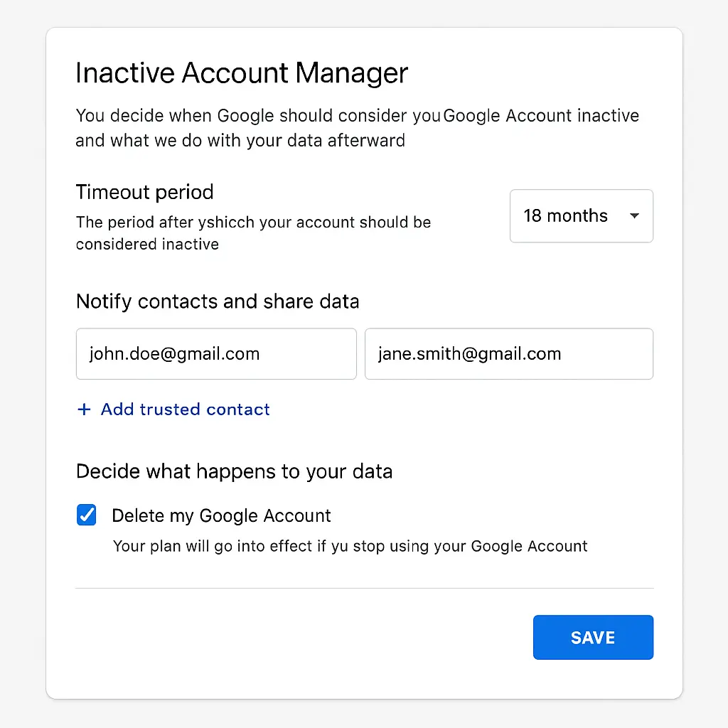Open the 18 months timeout dropdown
728x728 pixels.
tap(582, 216)
